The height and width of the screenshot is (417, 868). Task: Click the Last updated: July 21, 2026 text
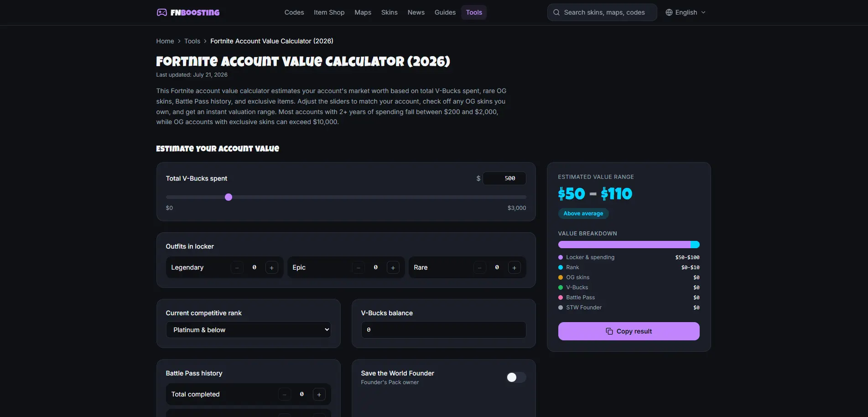coord(192,75)
